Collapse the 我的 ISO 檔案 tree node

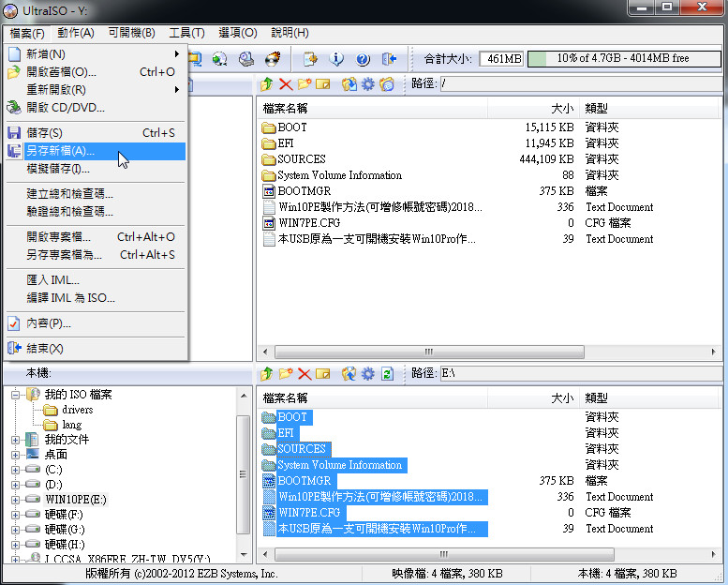coord(15,395)
